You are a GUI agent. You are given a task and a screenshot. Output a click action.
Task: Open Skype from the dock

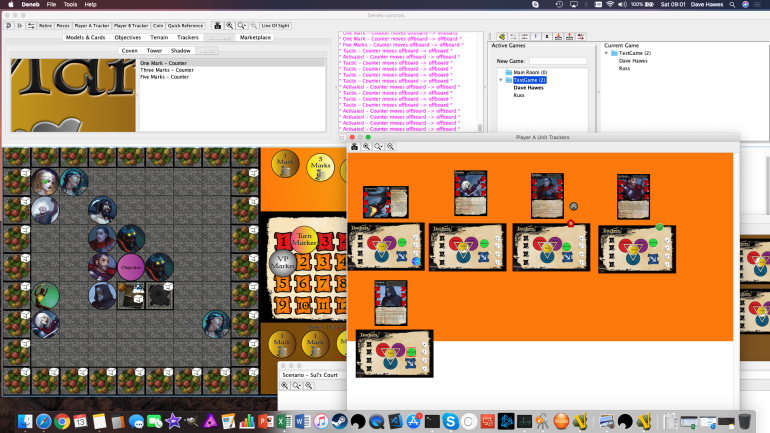451,421
